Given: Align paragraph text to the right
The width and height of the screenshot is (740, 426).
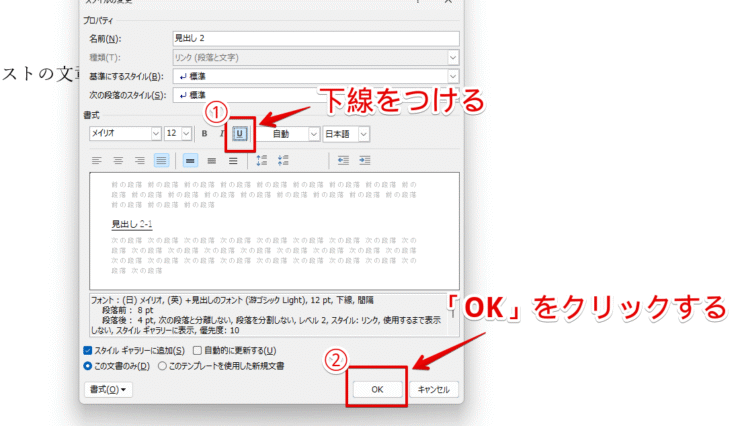Looking at the screenshot, I should [x=140, y=161].
